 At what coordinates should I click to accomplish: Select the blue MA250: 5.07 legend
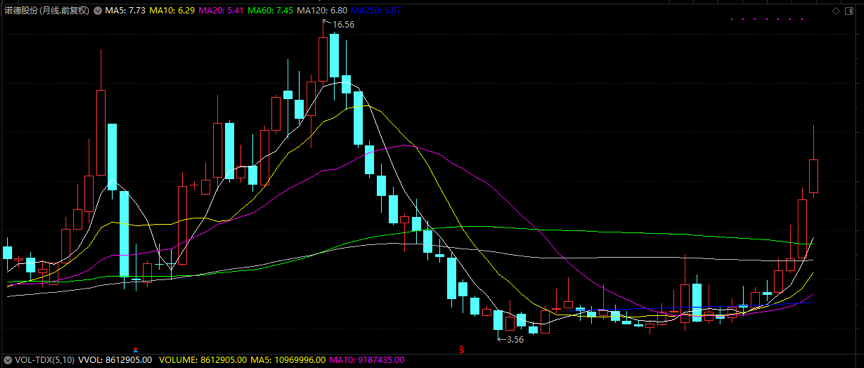[x=376, y=10]
